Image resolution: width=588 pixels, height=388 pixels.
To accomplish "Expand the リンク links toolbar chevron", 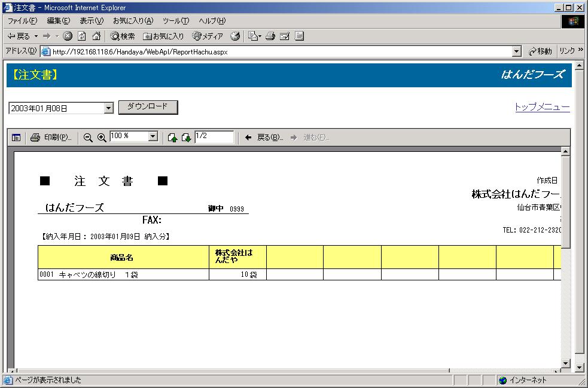I will click(580, 50).
